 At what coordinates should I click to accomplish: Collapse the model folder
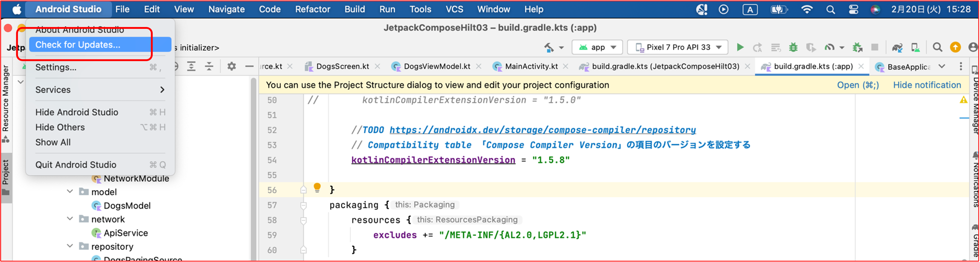[70, 191]
